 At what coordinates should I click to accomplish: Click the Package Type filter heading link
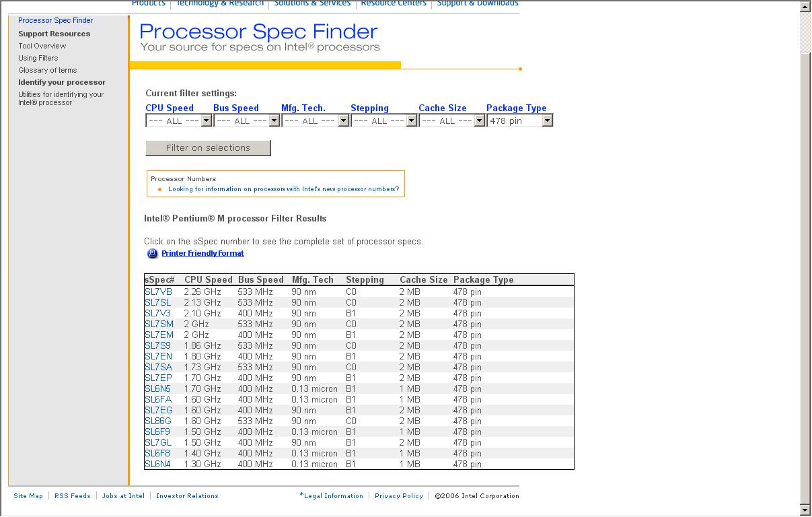tap(517, 108)
